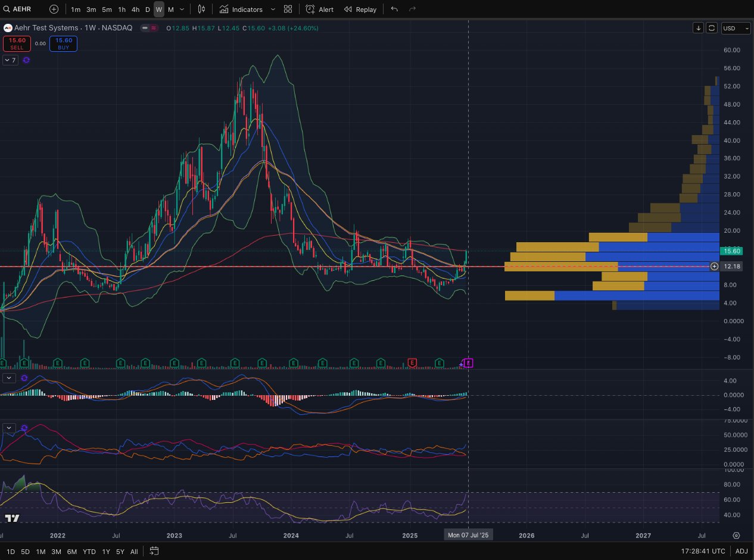Click the purple icon in the MACD pane
This screenshot has height=560, width=754.
click(24, 377)
